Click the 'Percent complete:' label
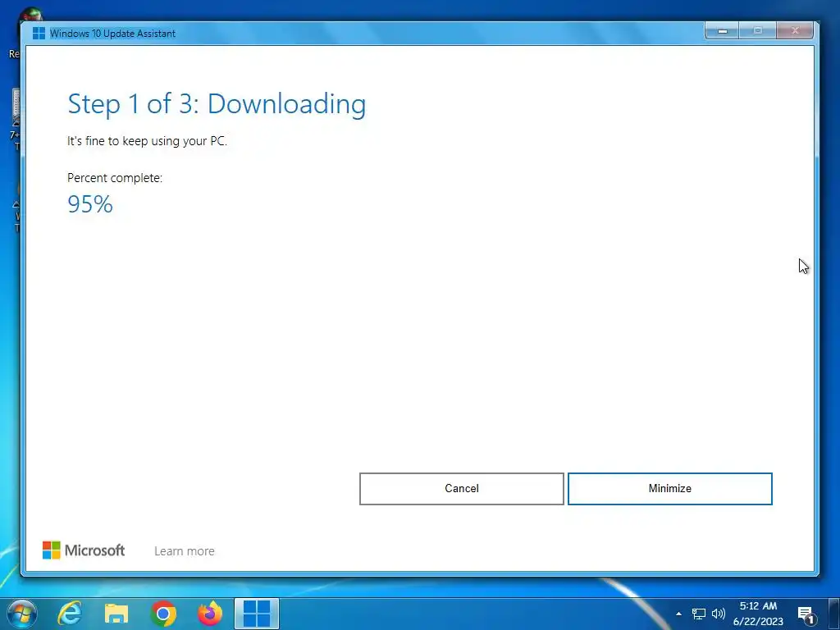The image size is (840, 630). (x=115, y=178)
